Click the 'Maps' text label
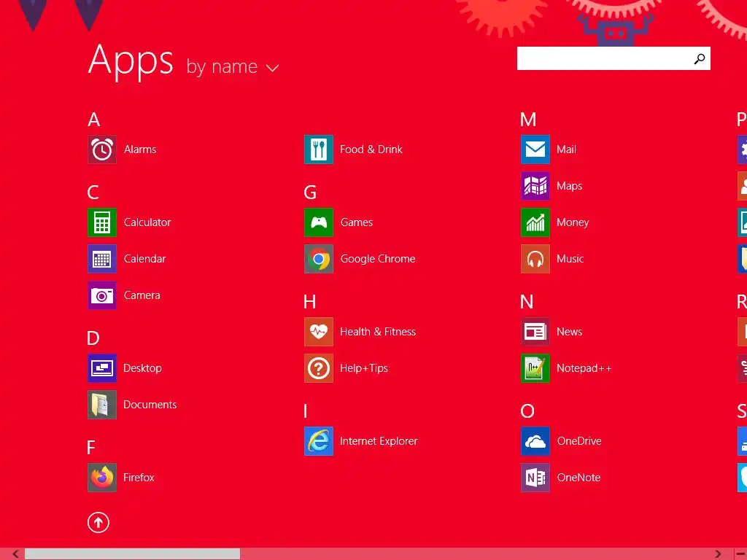 coord(569,186)
